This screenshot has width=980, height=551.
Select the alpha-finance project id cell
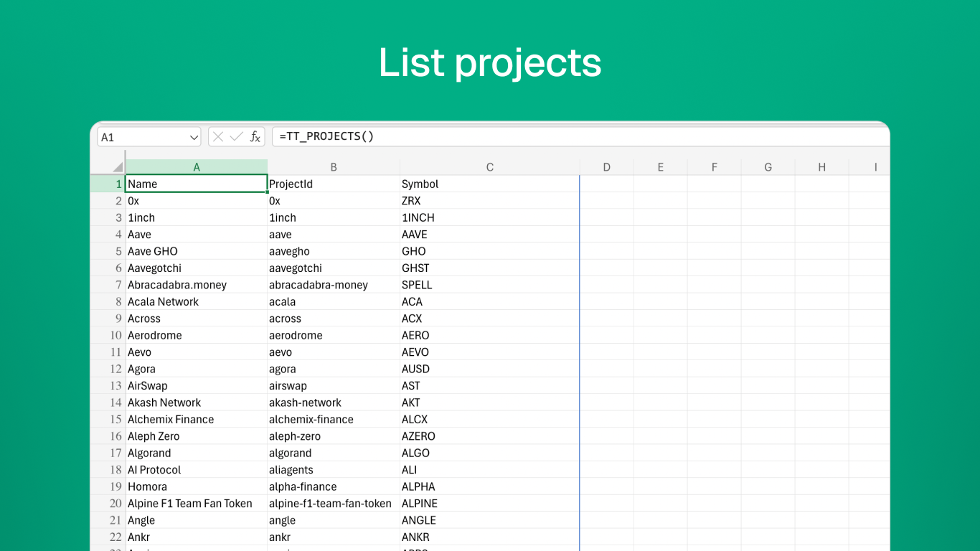pyautogui.click(x=334, y=486)
